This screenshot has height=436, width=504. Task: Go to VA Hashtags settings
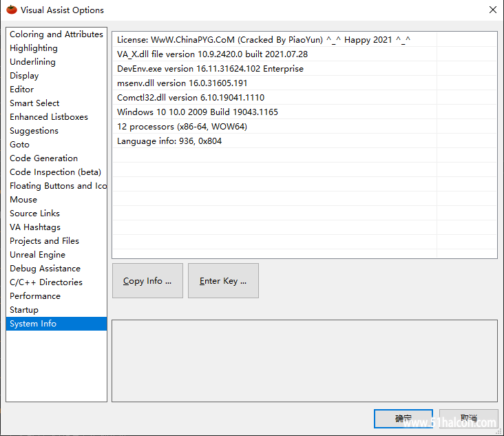pos(56,227)
